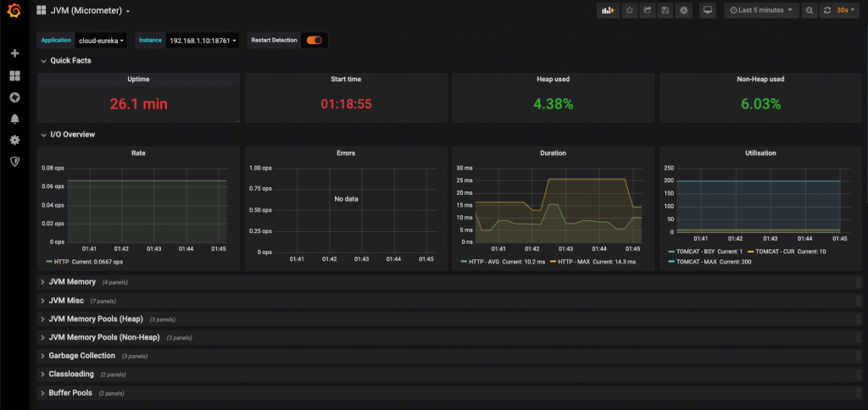This screenshot has width=868, height=410.
Task: Expand the Garbage Collection row
Action: tap(77, 356)
